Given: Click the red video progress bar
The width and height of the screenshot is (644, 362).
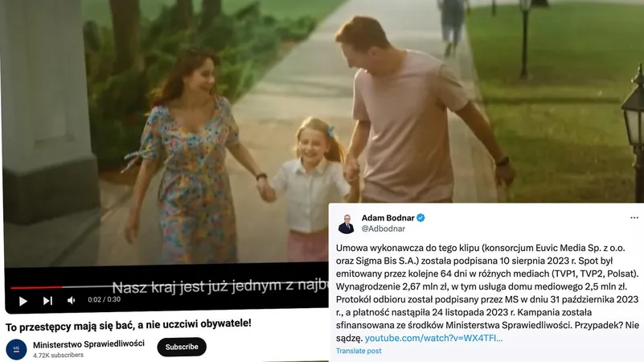Looking at the screenshot, I should coord(36,287).
